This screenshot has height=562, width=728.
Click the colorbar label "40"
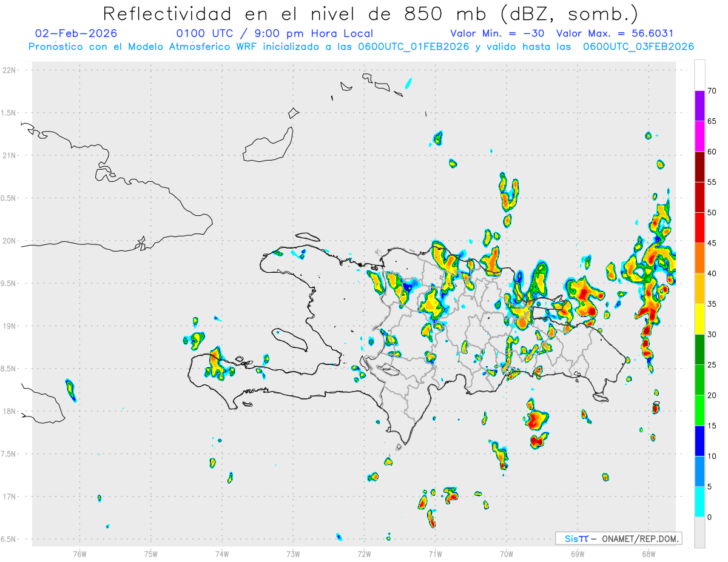[x=712, y=273]
